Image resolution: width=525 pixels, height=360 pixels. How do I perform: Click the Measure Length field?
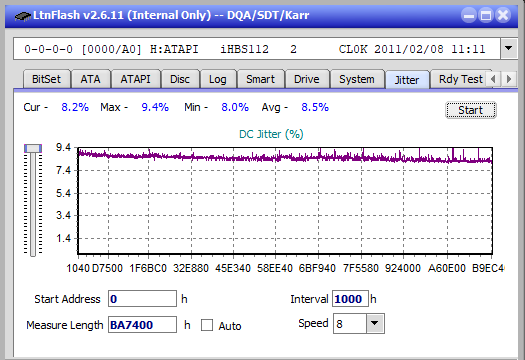point(142,325)
